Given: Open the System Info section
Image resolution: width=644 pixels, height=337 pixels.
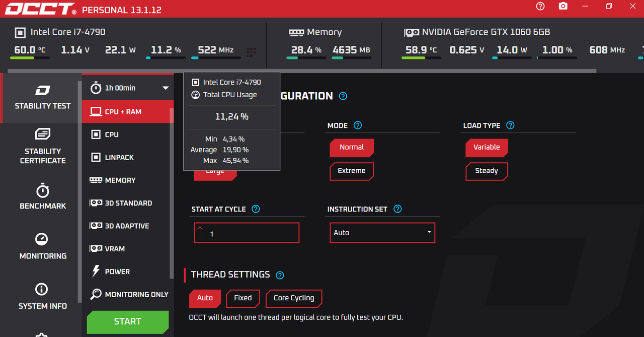Looking at the screenshot, I should 43,297.
